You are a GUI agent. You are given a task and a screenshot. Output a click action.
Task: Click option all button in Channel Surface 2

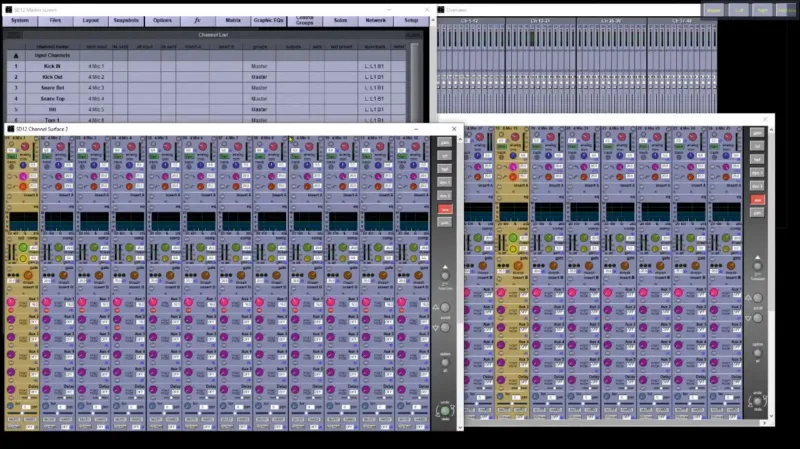[x=445, y=362]
